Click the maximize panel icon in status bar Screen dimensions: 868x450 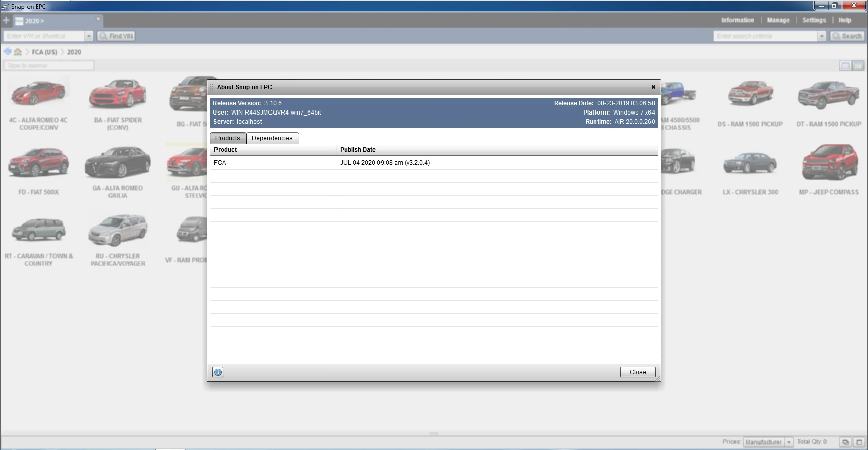click(859, 442)
